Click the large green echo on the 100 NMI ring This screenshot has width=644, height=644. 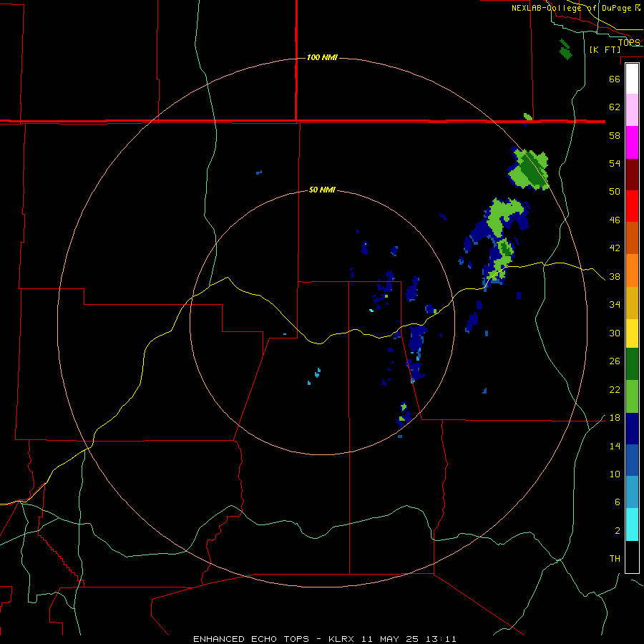[530, 169]
